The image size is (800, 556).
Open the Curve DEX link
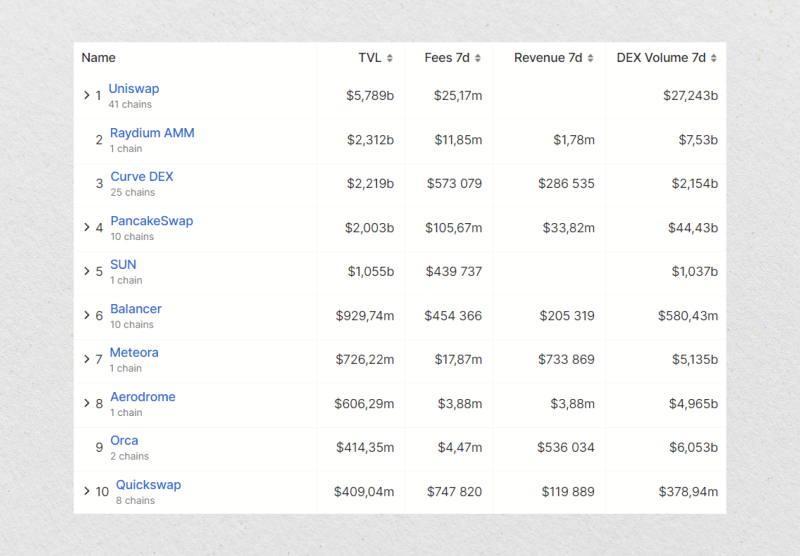[x=142, y=176]
